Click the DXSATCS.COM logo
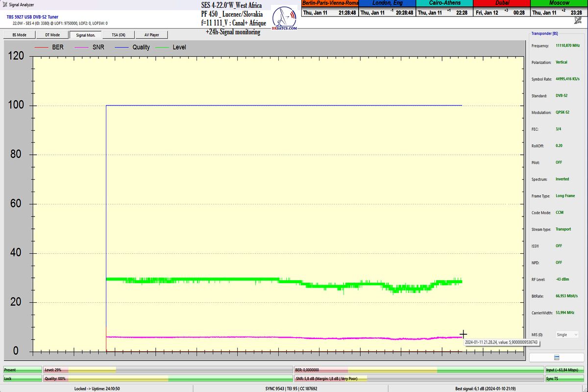 [x=284, y=20]
